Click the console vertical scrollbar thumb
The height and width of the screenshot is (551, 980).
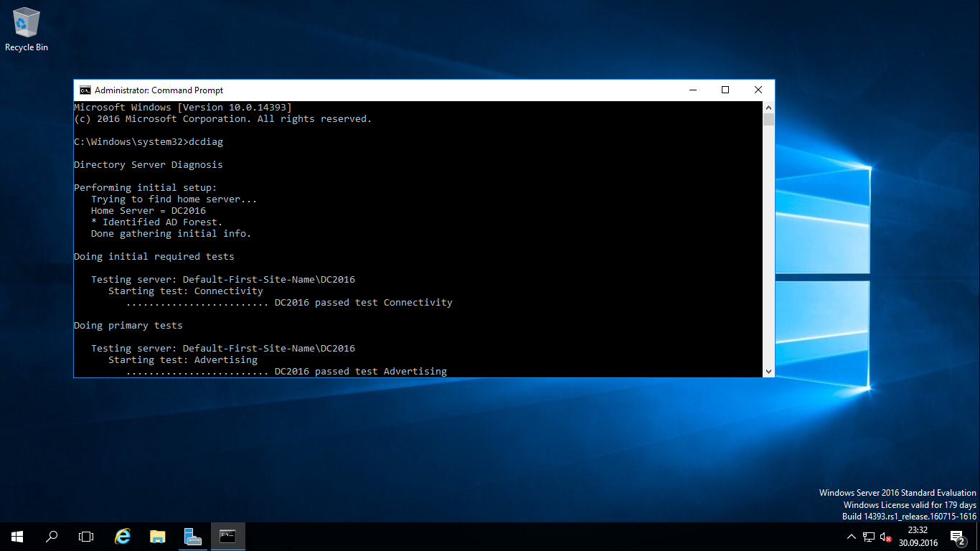coord(768,119)
